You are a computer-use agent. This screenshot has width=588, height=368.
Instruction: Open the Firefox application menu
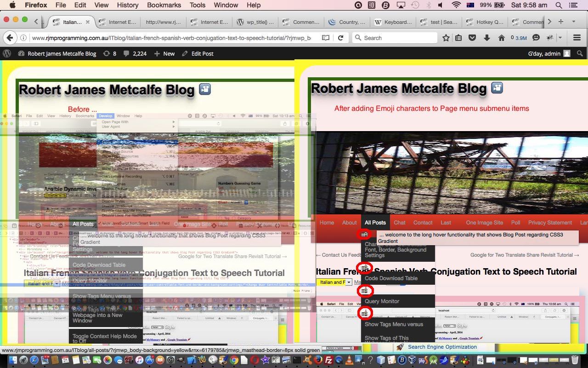coord(36,5)
